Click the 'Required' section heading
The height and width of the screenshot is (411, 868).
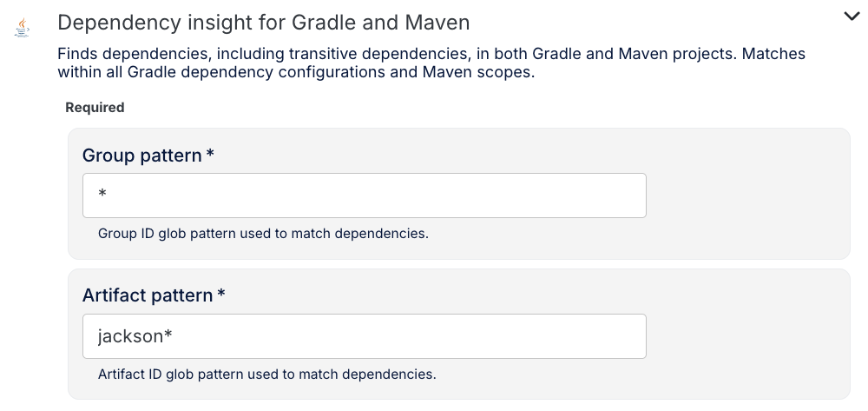click(x=95, y=108)
